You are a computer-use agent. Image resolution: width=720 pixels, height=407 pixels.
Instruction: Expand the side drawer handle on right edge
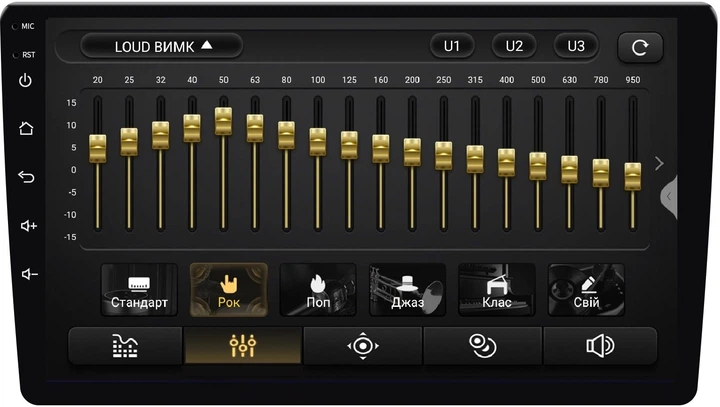pyautogui.click(x=669, y=197)
